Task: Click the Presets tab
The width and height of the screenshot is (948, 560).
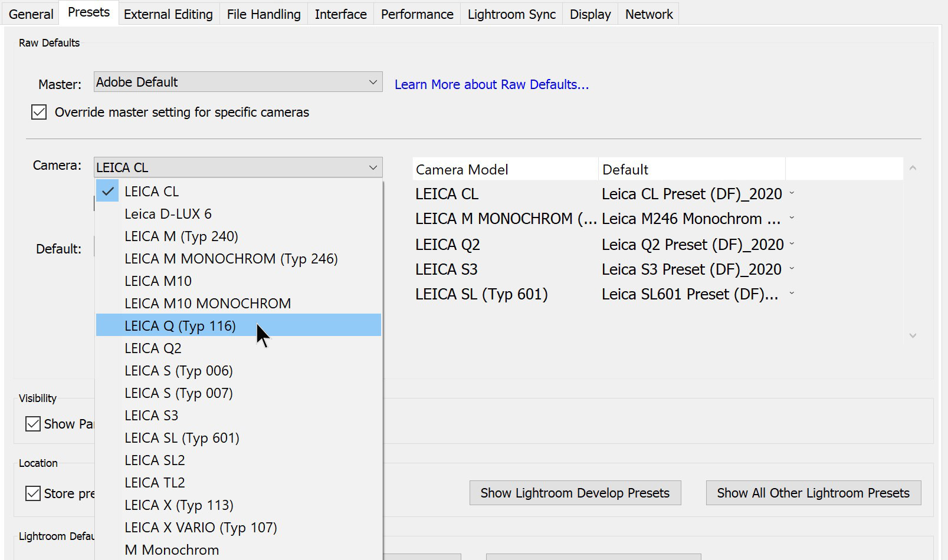Action: point(88,12)
